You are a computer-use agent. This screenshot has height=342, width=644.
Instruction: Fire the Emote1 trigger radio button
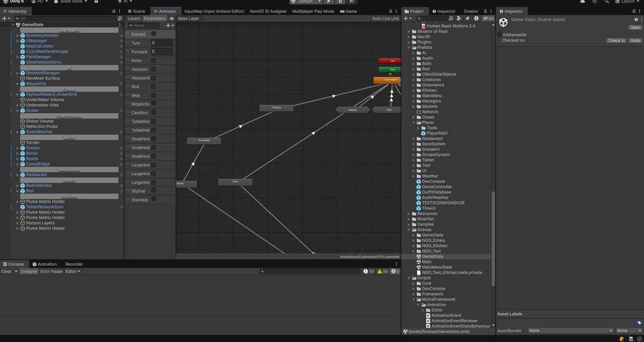click(153, 34)
